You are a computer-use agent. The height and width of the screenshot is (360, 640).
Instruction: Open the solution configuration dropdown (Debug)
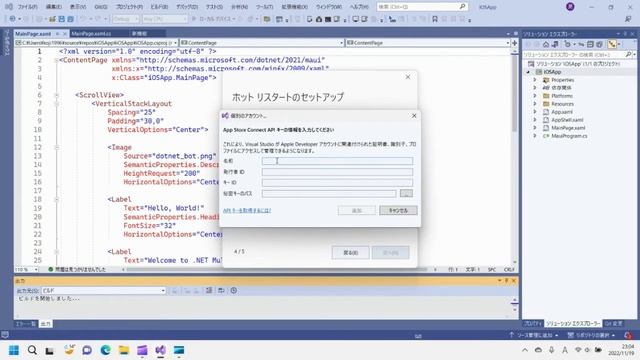tap(125, 19)
